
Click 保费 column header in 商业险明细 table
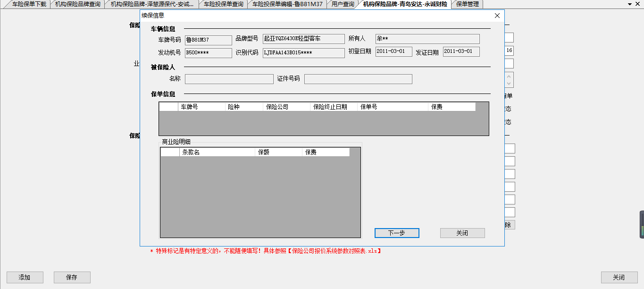[326, 152]
